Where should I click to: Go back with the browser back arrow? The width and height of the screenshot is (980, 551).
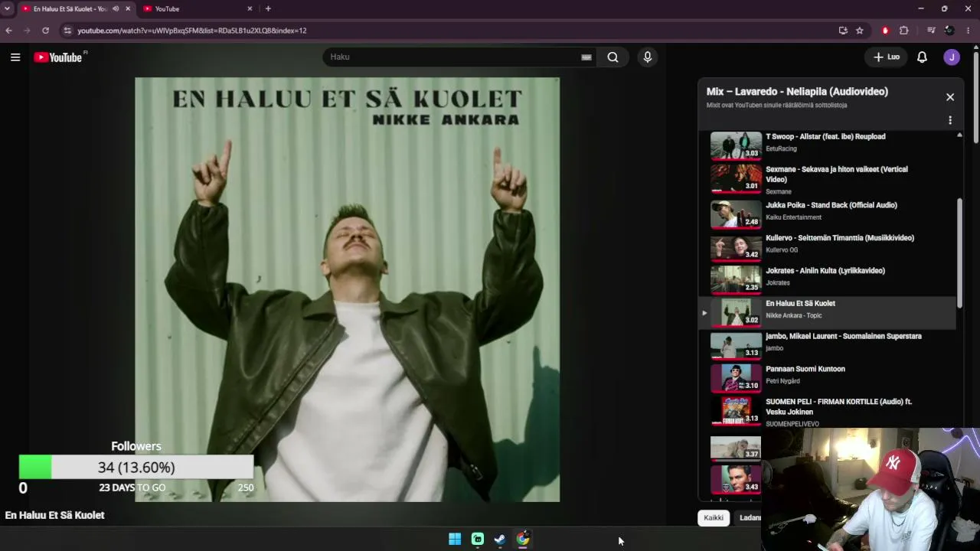pos(8,31)
